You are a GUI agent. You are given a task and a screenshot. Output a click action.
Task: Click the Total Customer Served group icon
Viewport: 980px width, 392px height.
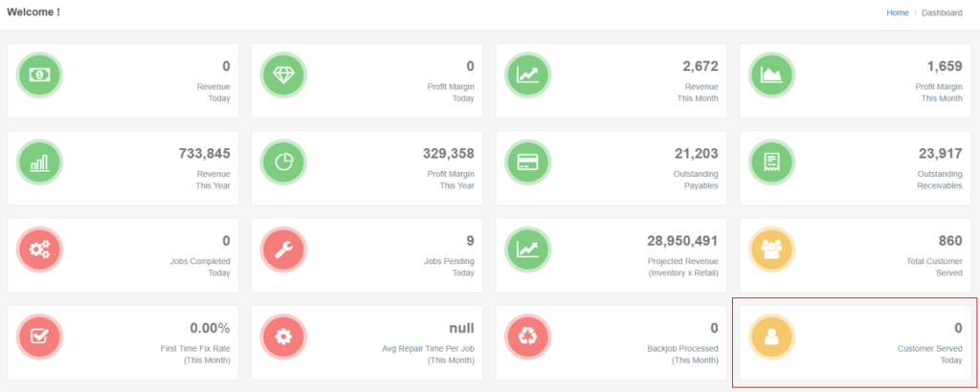[771, 250]
